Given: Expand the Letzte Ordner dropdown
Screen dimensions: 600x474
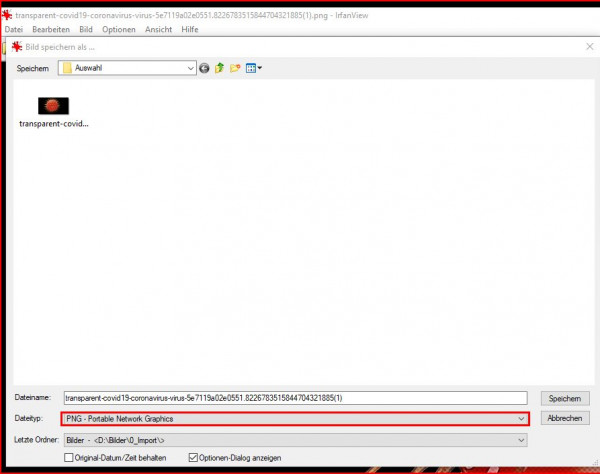Looking at the screenshot, I should (295, 440).
